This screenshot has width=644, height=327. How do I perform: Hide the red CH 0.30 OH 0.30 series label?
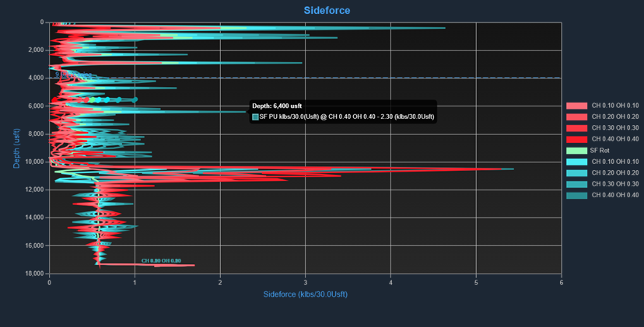[x=614, y=128]
